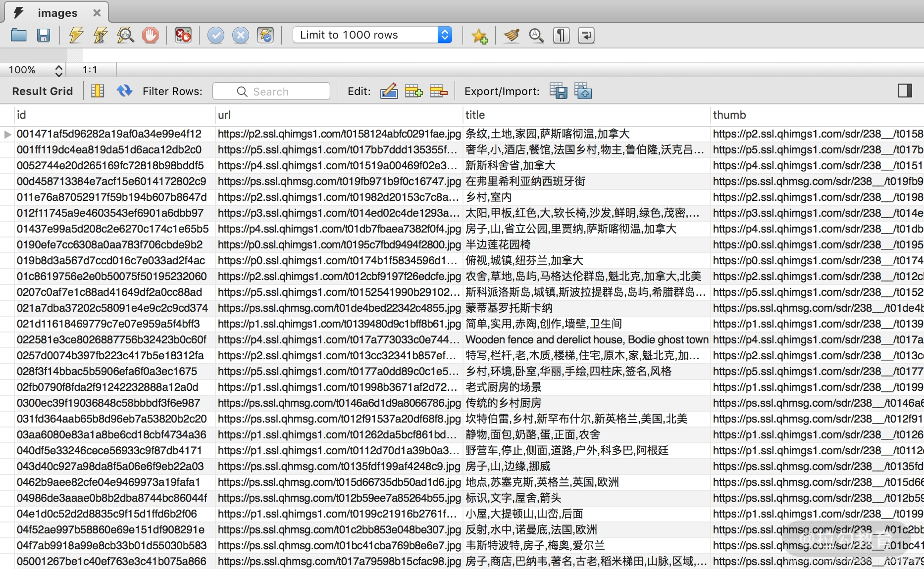Refresh result data with blue arrows icon
Screen dimensions: 924x569
point(124,91)
